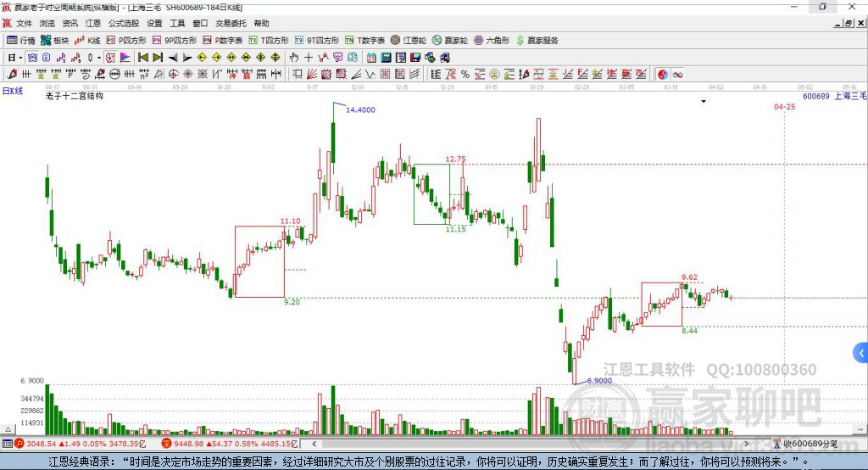Screen dimensions: 868x470
Task: Open the 江恩轮 Gann wheel
Action: 409,41
